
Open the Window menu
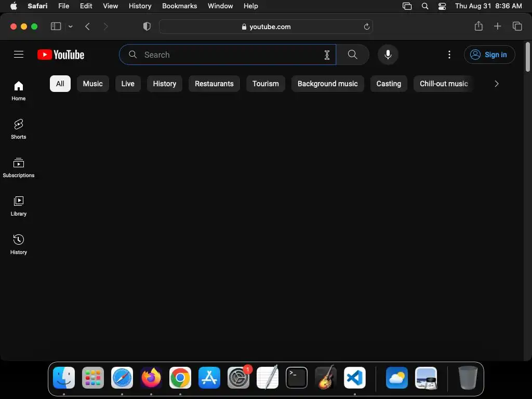[220, 6]
